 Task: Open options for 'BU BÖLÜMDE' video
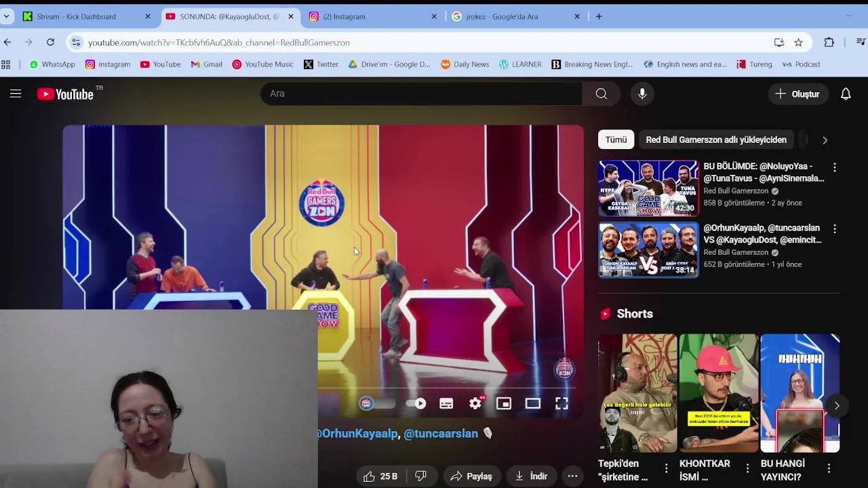pyautogui.click(x=834, y=167)
